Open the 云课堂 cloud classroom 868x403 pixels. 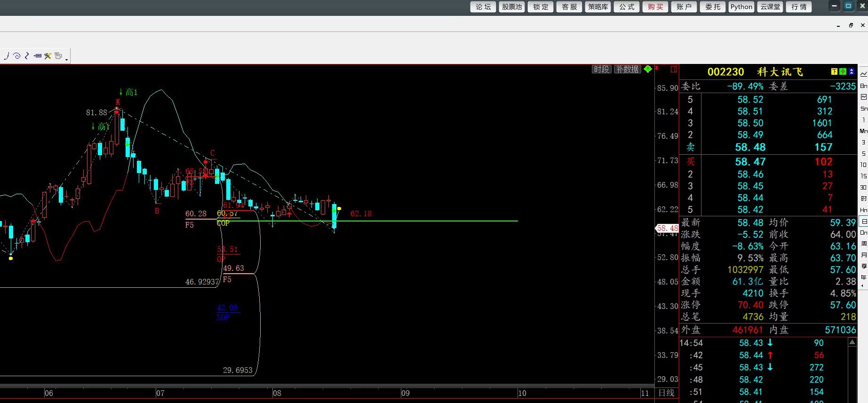click(x=770, y=7)
